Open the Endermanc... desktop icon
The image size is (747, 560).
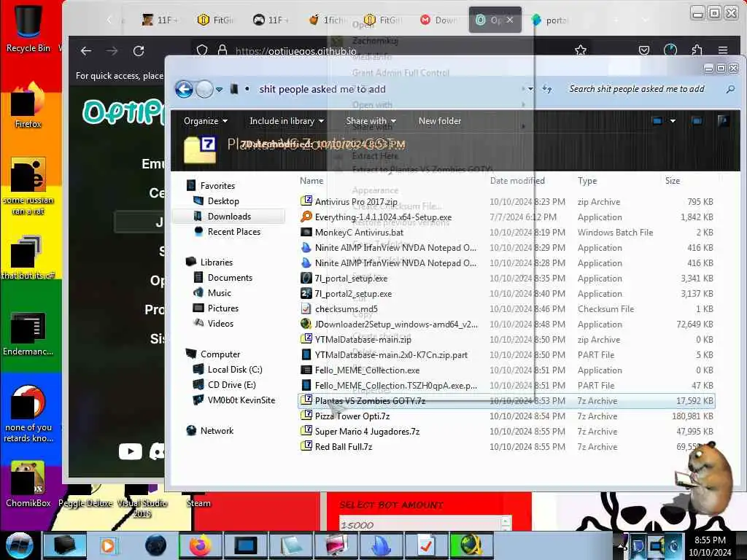coord(28,333)
